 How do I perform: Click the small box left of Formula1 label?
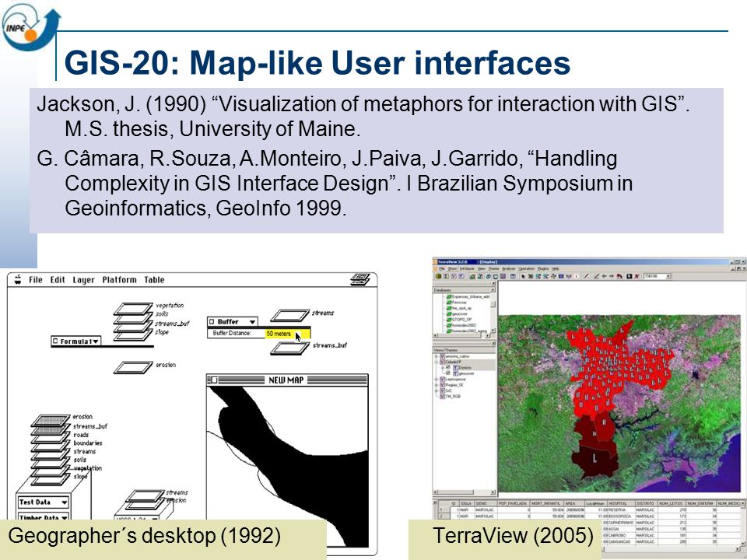point(55,341)
